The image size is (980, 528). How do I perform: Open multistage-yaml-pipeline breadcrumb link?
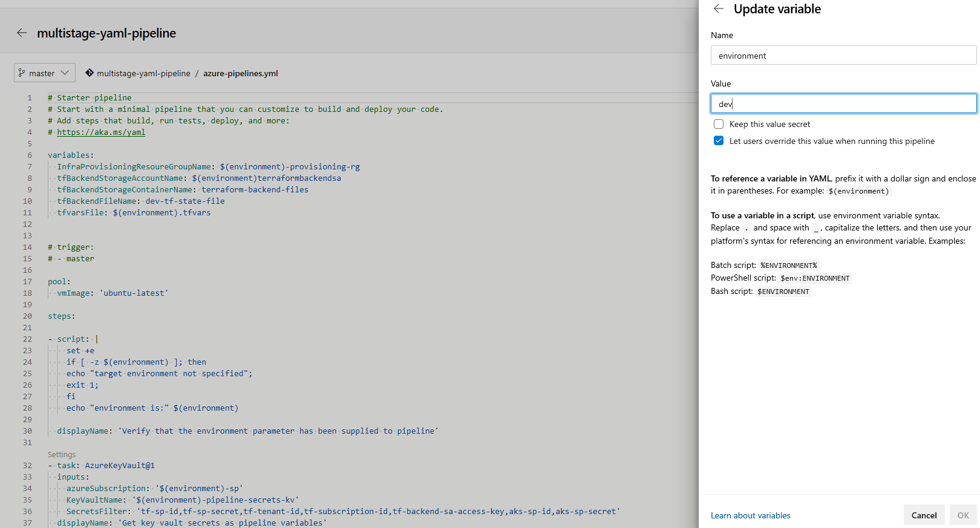(143, 73)
